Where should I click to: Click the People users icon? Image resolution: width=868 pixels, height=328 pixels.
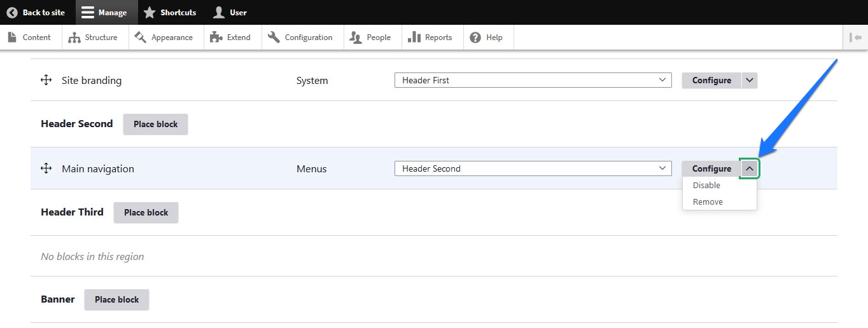click(356, 38)
